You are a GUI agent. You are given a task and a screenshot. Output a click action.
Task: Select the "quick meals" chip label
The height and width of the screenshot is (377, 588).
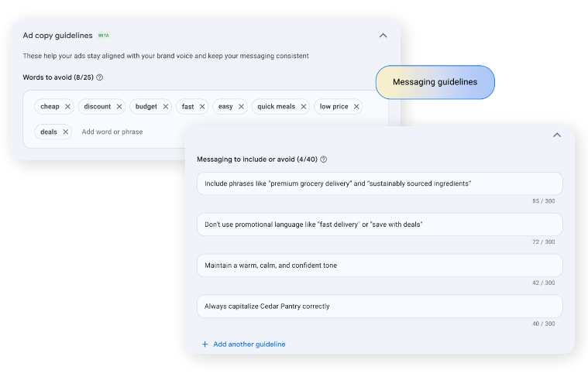[x=277, y=107]
